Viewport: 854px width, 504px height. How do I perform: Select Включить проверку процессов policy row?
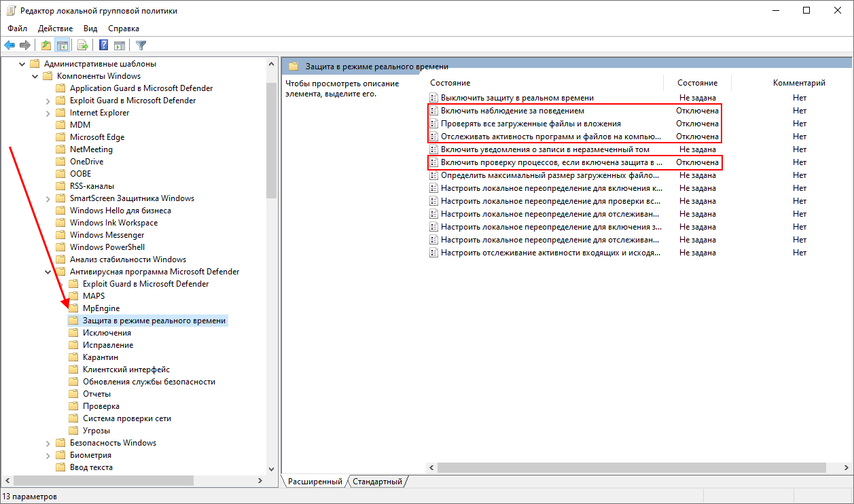pos(551,162)
